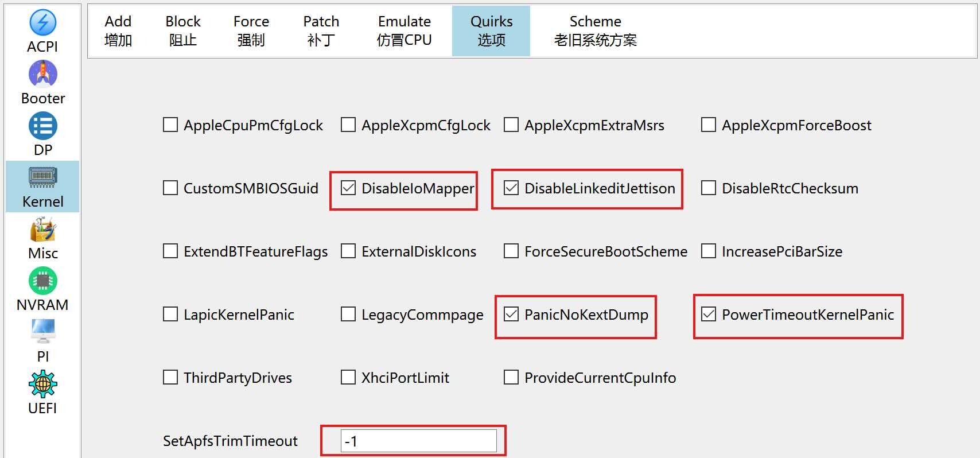Open the NVRAM chip icon

42,281
